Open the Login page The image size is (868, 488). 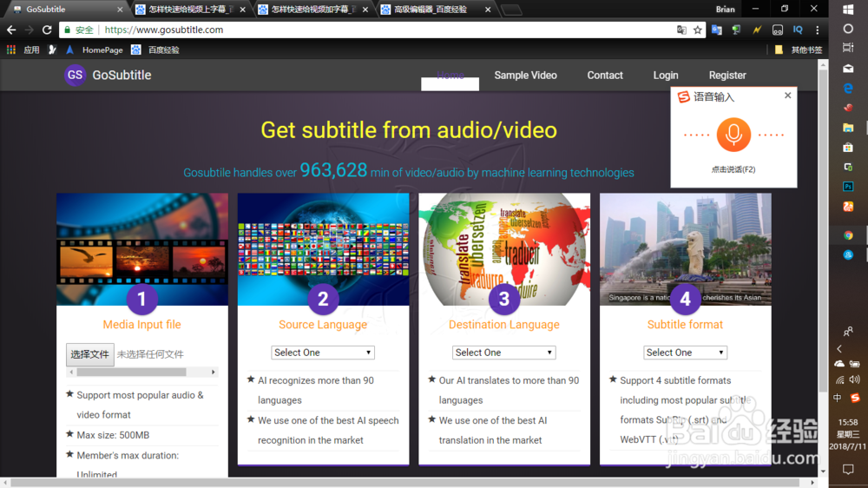tap(666, 76)
